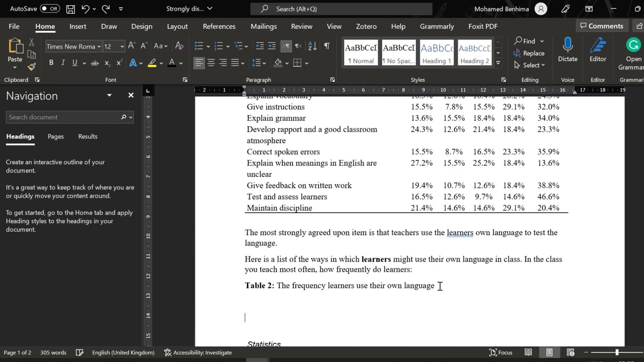Toggle Align Left paragraph button

pos(199,63)
